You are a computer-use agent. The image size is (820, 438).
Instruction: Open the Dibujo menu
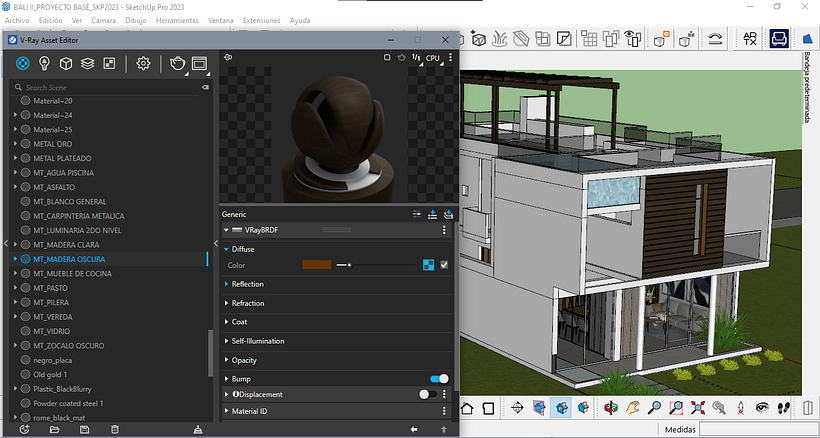[136, 20]
